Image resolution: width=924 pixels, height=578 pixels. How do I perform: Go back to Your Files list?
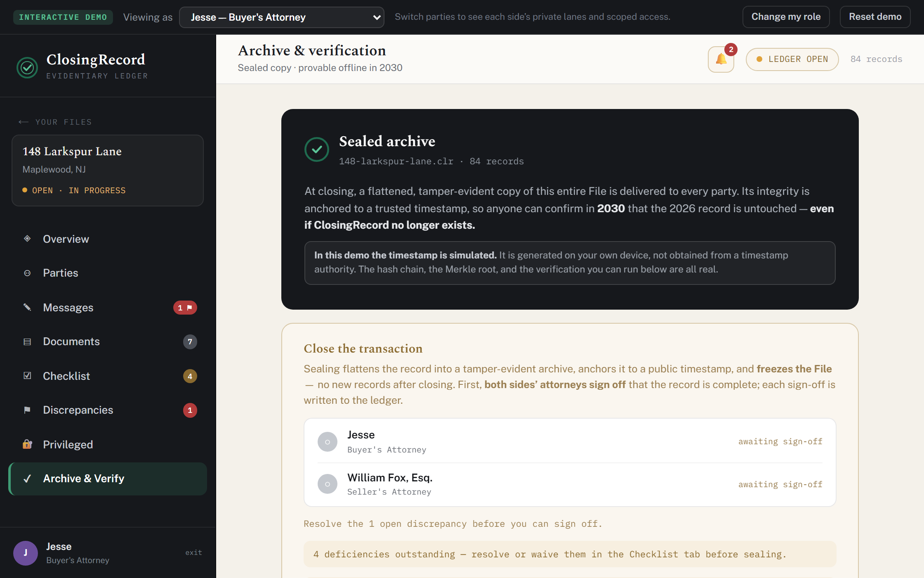[55, 122]
